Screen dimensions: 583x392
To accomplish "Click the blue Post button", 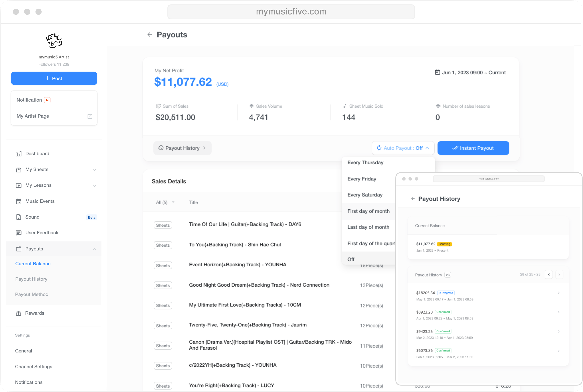I will click(54, 78).
